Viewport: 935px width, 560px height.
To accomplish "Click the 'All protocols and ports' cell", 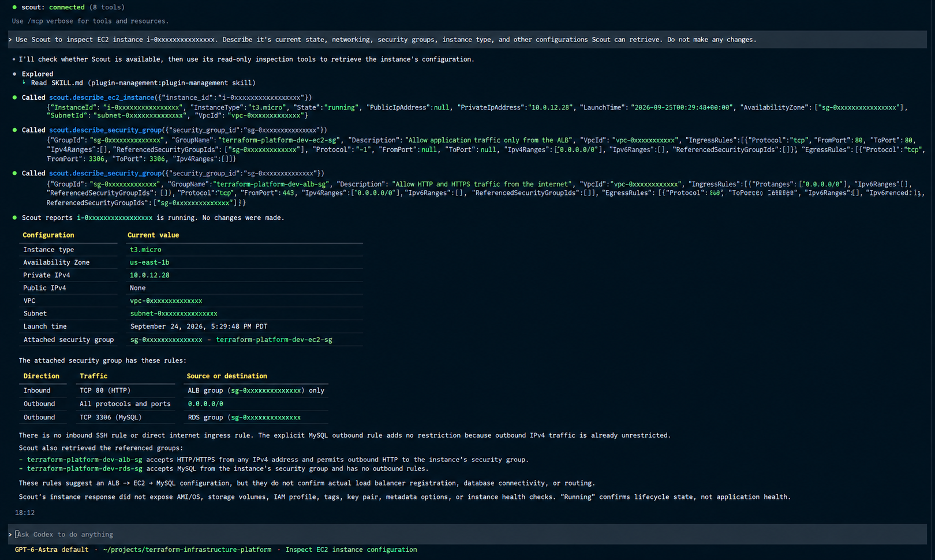I will pos(125,404).
